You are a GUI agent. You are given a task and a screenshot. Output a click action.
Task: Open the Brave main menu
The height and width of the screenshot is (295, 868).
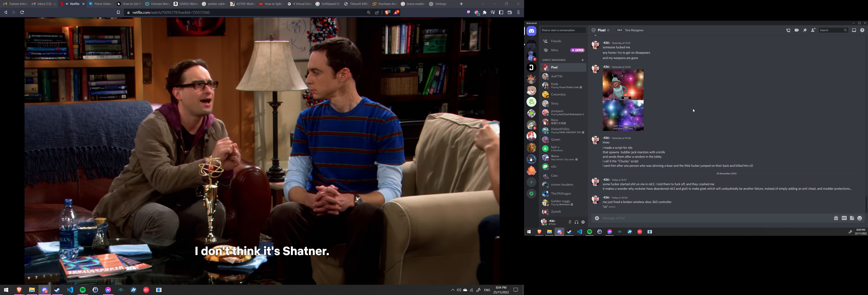[x=518, y=12]
